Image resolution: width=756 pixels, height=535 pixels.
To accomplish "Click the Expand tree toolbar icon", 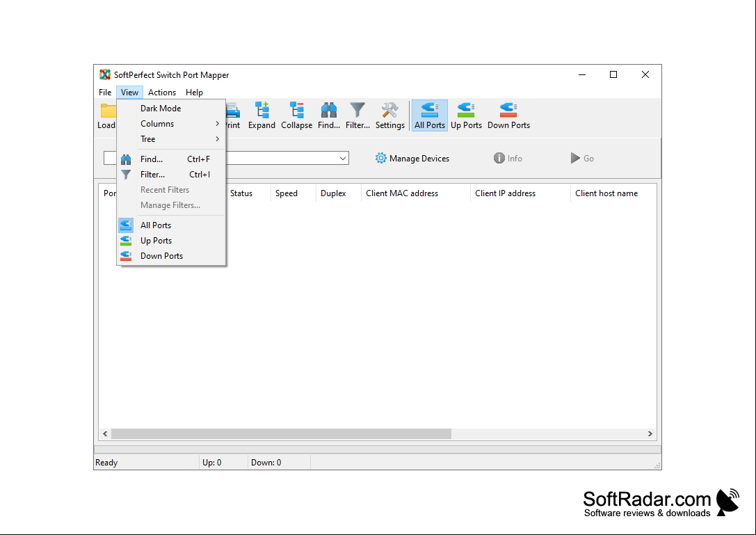I will click(262, 111).
